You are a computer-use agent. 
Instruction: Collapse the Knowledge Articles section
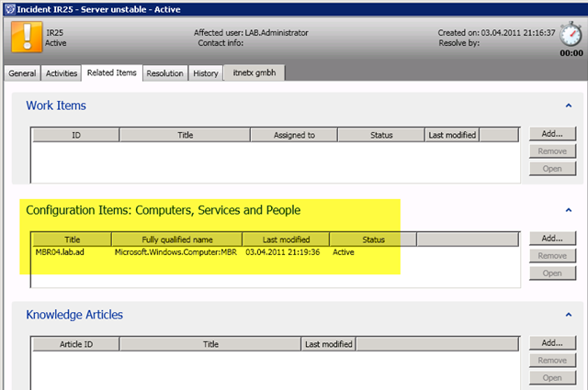569,316
